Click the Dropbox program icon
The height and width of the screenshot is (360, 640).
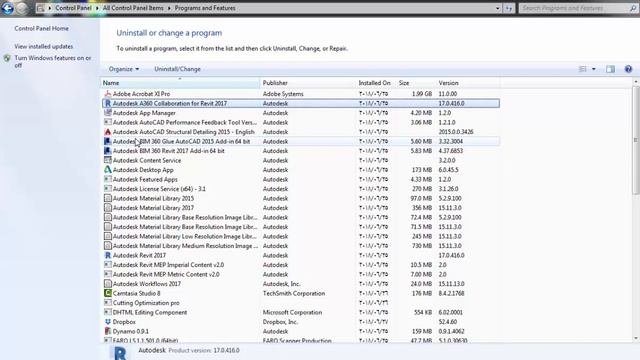(x=108, y=322)
